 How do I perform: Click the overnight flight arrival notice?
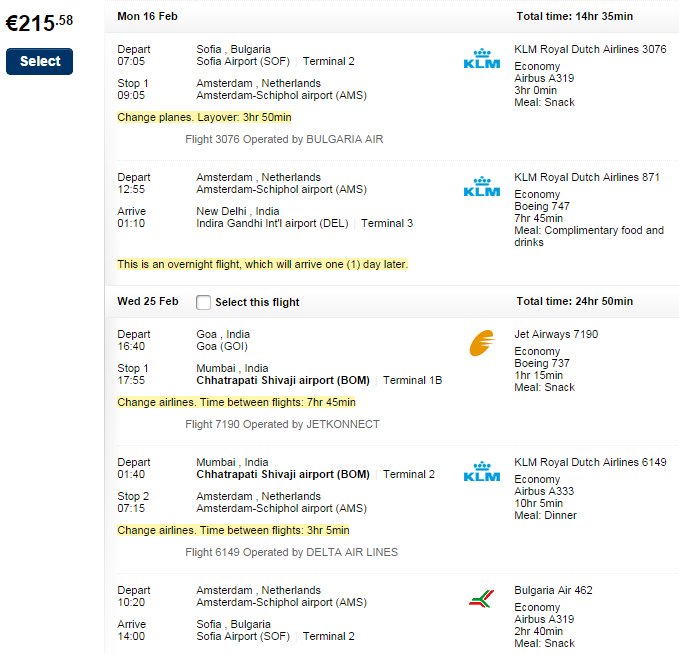(262, 265)
